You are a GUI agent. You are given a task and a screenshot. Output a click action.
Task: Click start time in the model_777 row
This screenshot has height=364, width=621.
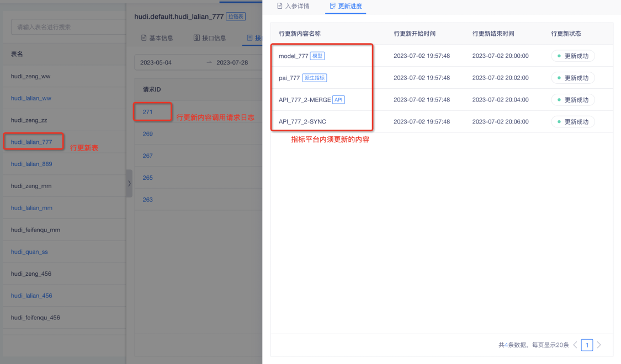tap(422, 56)
